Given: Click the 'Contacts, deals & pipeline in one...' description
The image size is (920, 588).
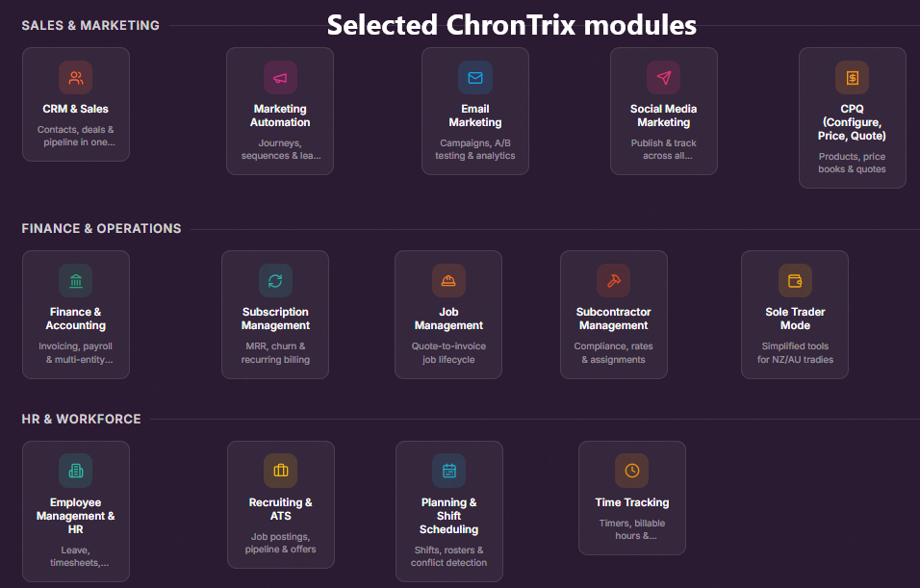Looking at the screenshot, I should pos(76,136).
